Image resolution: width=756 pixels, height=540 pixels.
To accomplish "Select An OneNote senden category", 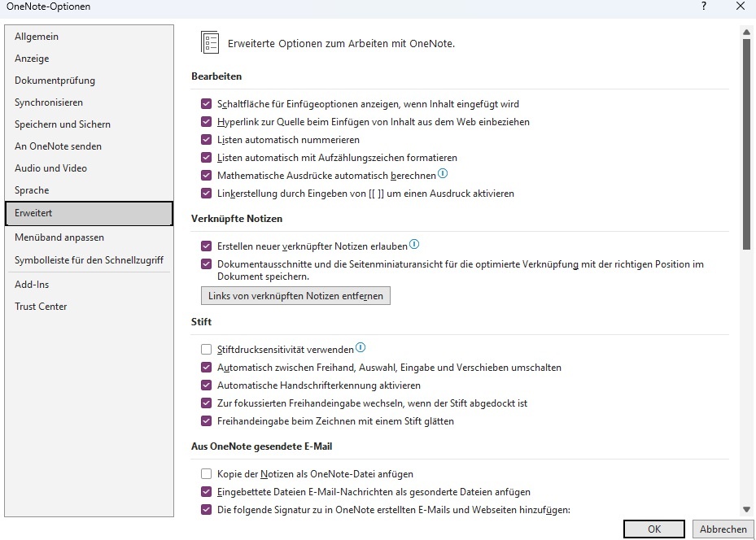I will point(89,146).
